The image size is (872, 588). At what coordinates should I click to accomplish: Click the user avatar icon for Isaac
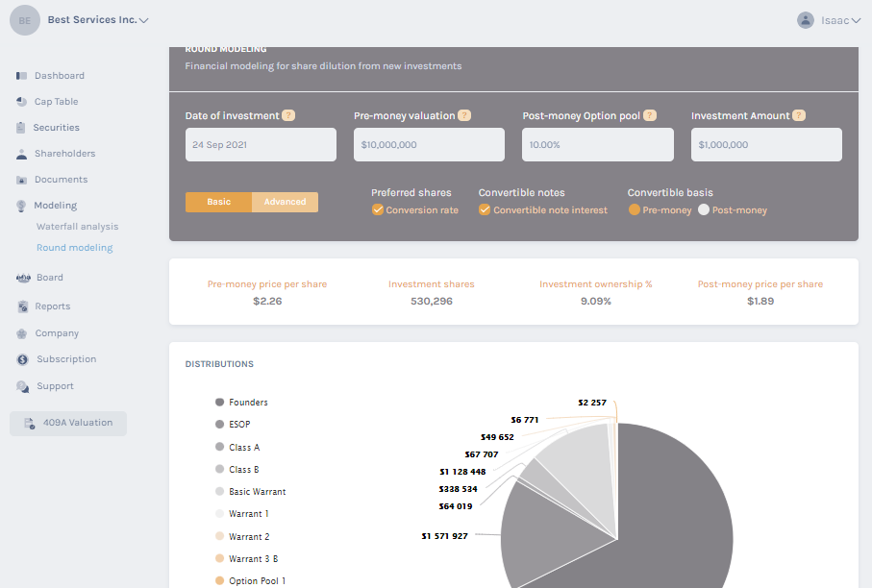(806, 20)
